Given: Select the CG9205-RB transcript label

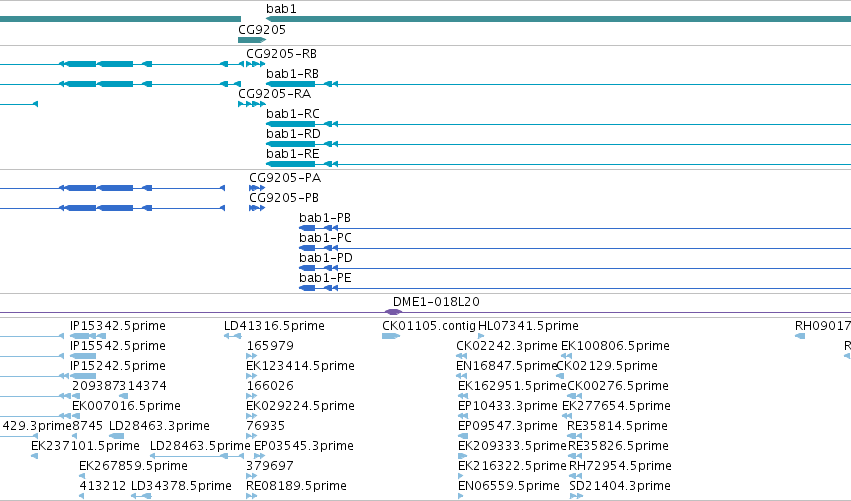Looking at the screenshot, I should pos(281,54).
